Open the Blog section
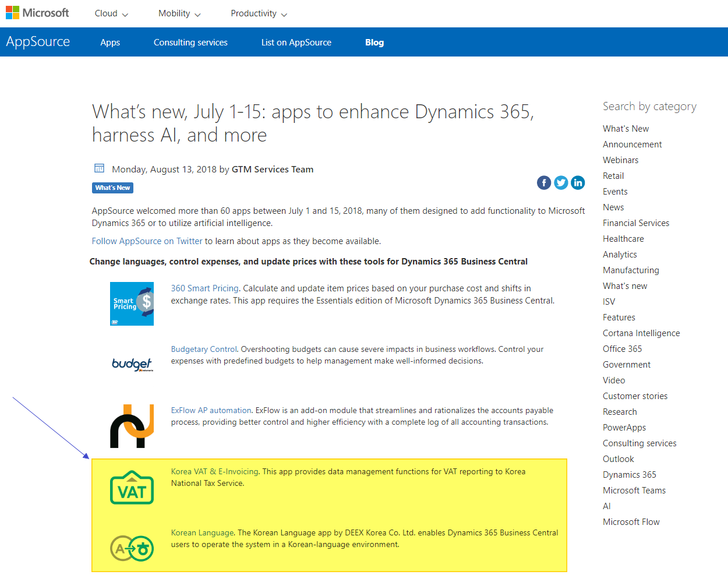 tap(374, 43)
